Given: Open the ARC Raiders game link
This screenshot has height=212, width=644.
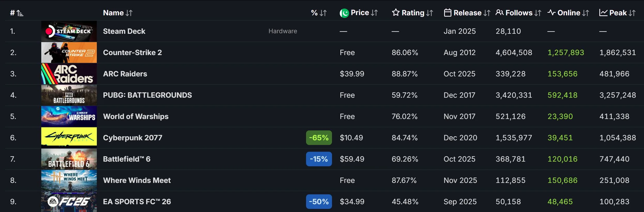Looking at the screenshot, I should click(125, 74).
